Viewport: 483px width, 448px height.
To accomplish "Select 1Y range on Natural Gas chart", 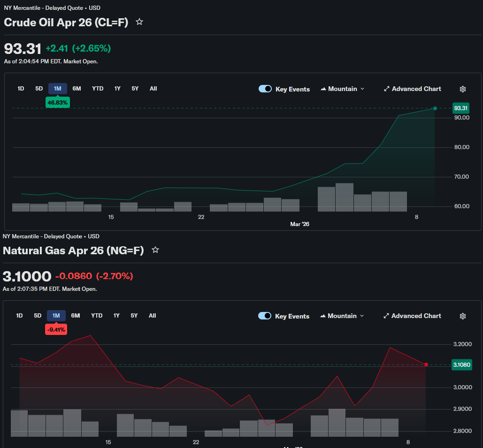I will (x=116, y=316).
